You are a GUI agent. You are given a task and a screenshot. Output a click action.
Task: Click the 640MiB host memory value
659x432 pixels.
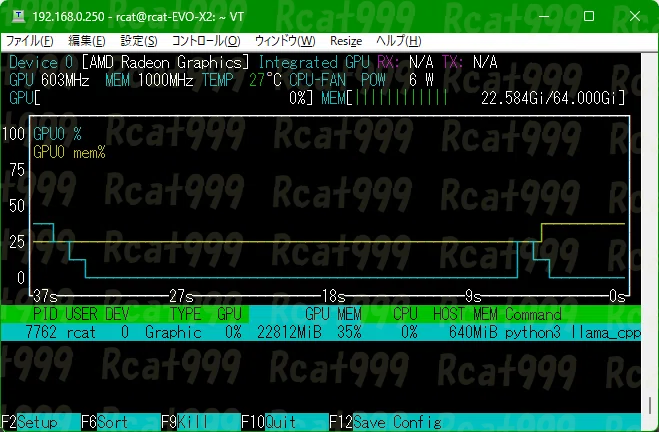click(x=473, y=332)
